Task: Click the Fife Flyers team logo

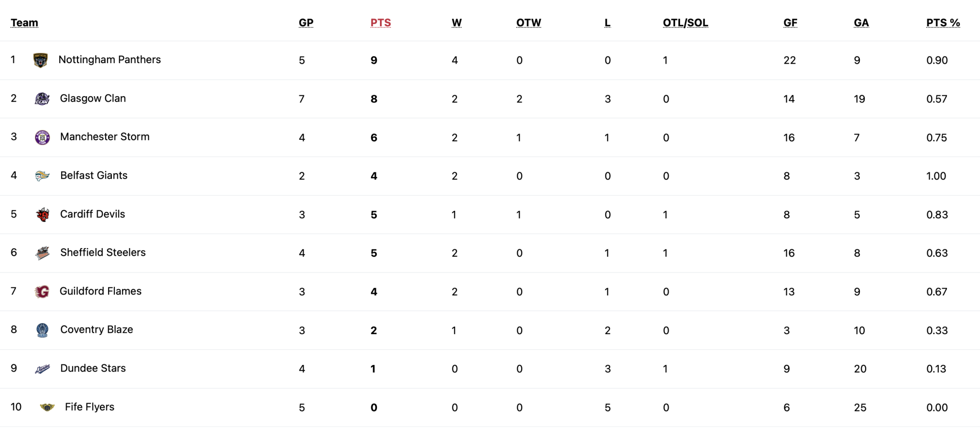Action: click(x=47, y=407)
